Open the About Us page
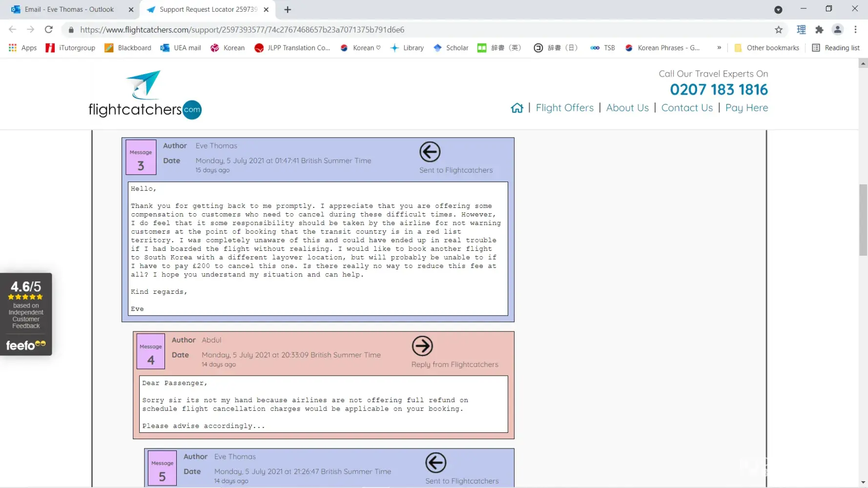This screenshot has height=488, width=868. pos(627,108)
